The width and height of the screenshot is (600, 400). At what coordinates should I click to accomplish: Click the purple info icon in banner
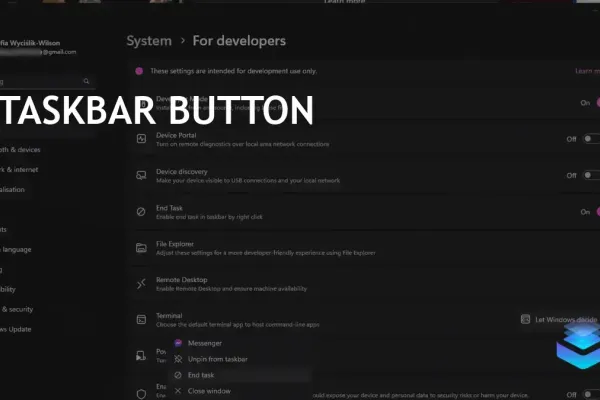point(139,71)
